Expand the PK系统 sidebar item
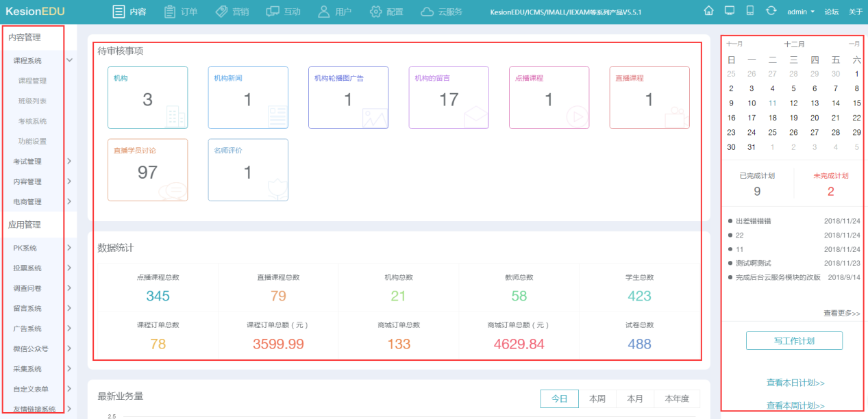 click(69, 248)
